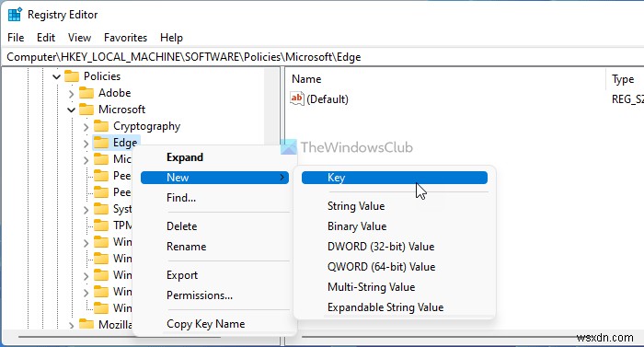The width and height of the screenshot is (644, 347).
Task: Open the New submenu entry
Action: click(x=214, y=178)
